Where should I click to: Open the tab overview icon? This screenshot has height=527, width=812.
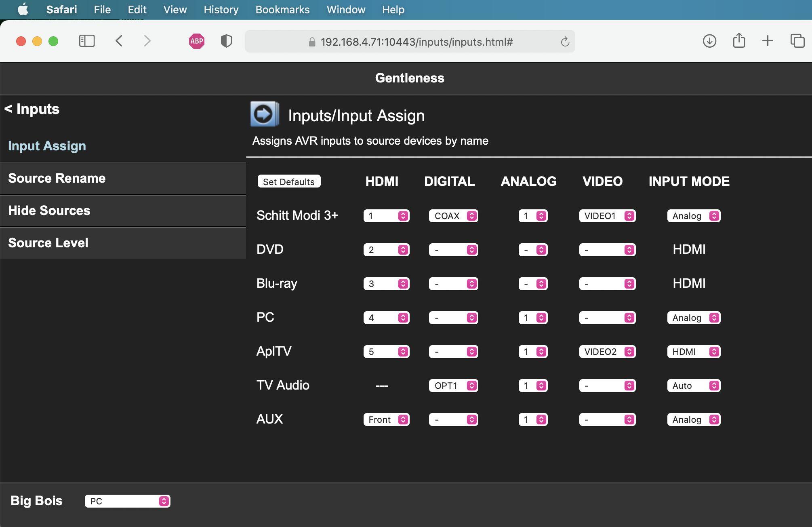coord(797,41)
